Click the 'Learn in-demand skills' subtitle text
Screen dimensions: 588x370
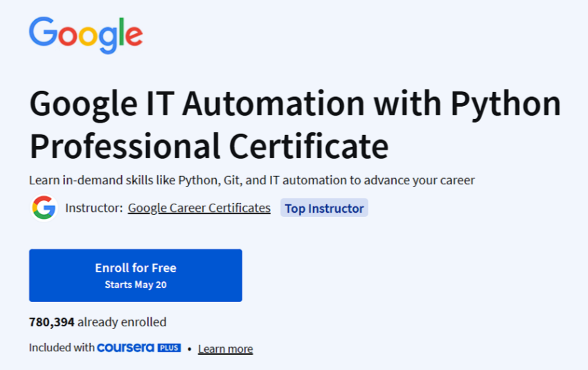(251, 180)
